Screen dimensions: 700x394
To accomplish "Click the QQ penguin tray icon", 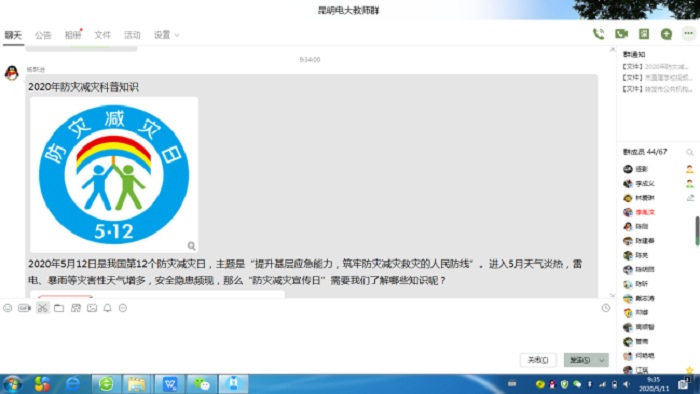I will 552,384.
